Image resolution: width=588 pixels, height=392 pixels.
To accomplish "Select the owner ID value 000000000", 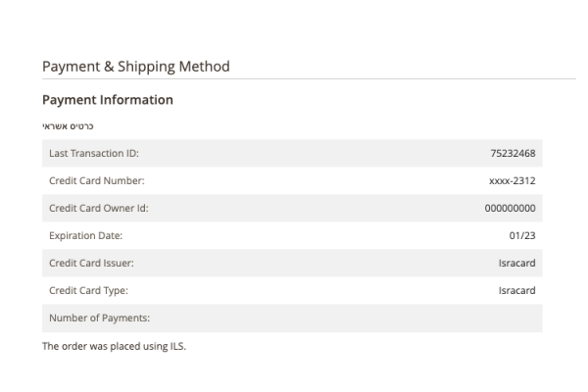I will [x=510, y=208].
